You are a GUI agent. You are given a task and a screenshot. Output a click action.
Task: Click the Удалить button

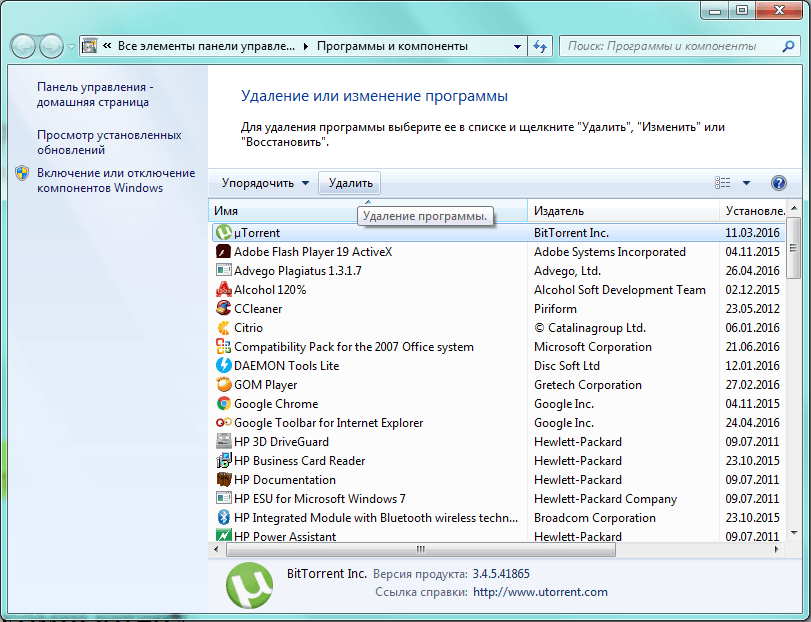(350, 183)
